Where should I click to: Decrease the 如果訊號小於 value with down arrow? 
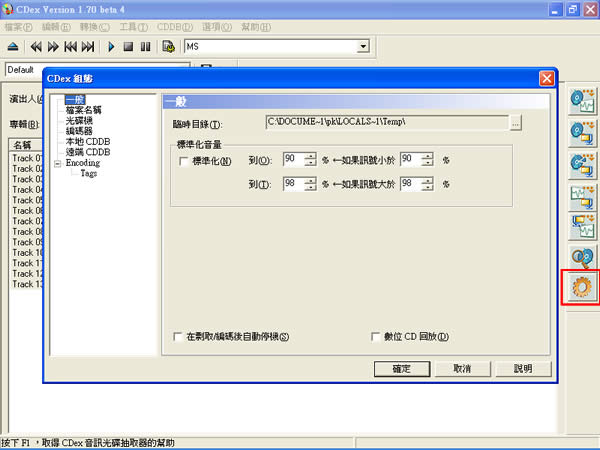[427, 163]
